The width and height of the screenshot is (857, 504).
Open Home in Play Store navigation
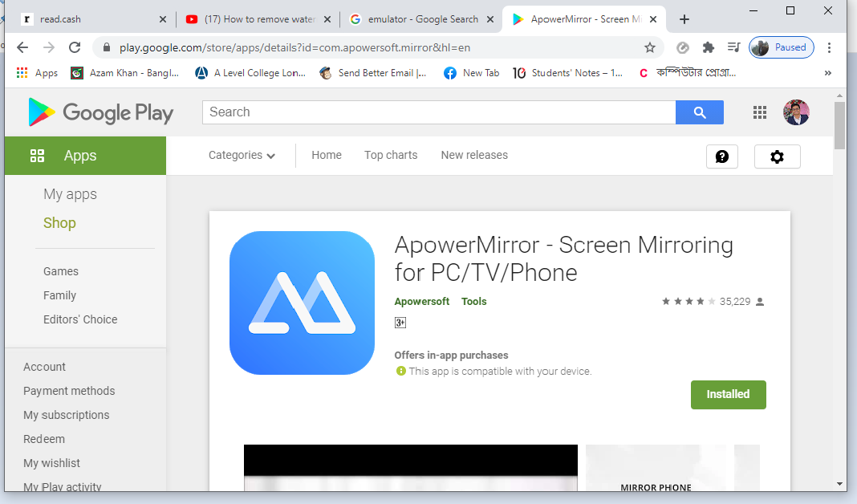(x=327, y=155)
